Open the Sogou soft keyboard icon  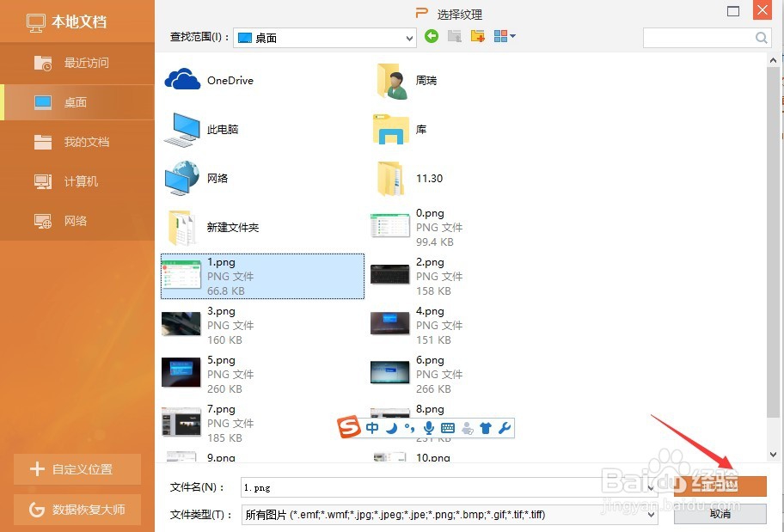(448, 428)
